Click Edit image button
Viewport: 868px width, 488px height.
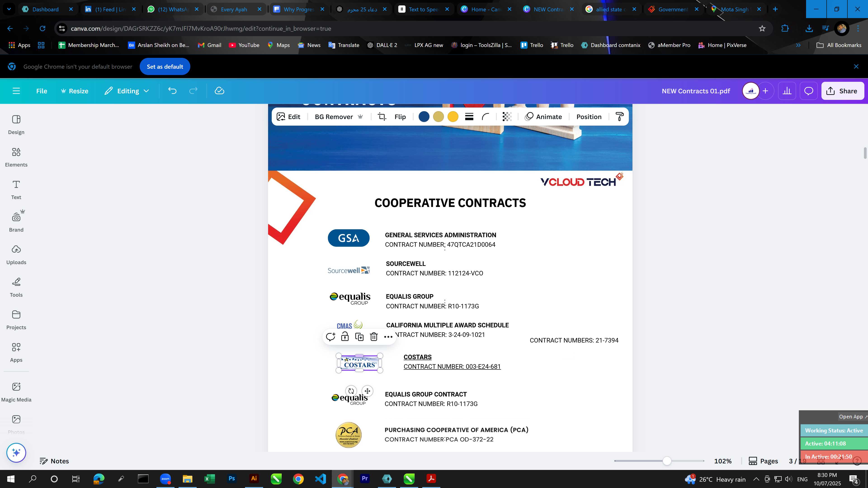pyautogui.click(x=288, y=117)
